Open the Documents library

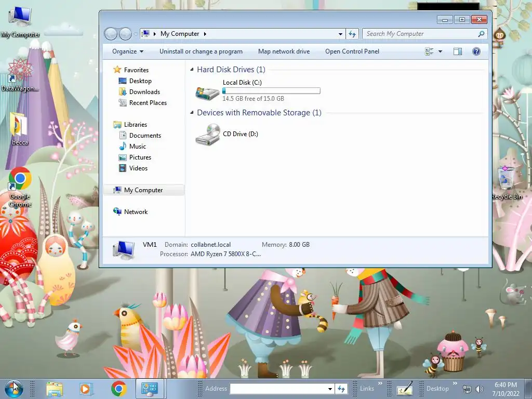[145, 136]
